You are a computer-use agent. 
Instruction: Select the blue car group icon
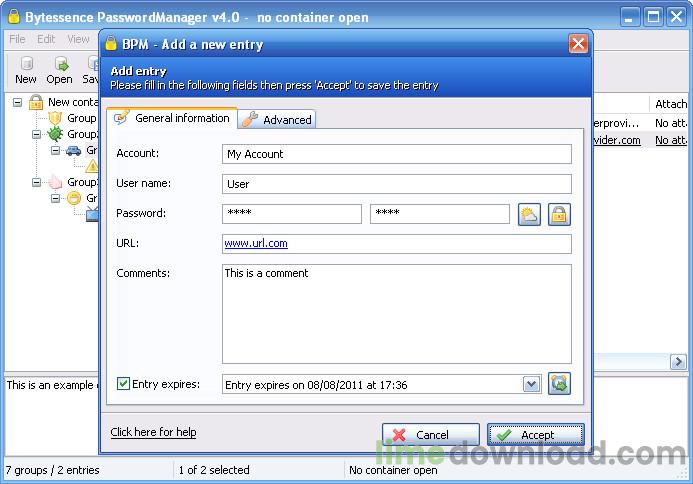point(73,151)
